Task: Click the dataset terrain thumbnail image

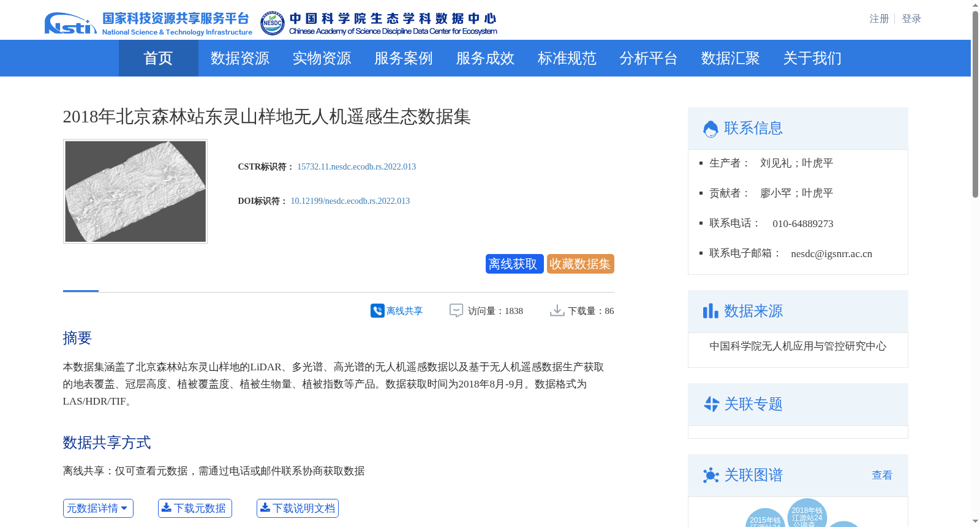Action: [135, 191]
